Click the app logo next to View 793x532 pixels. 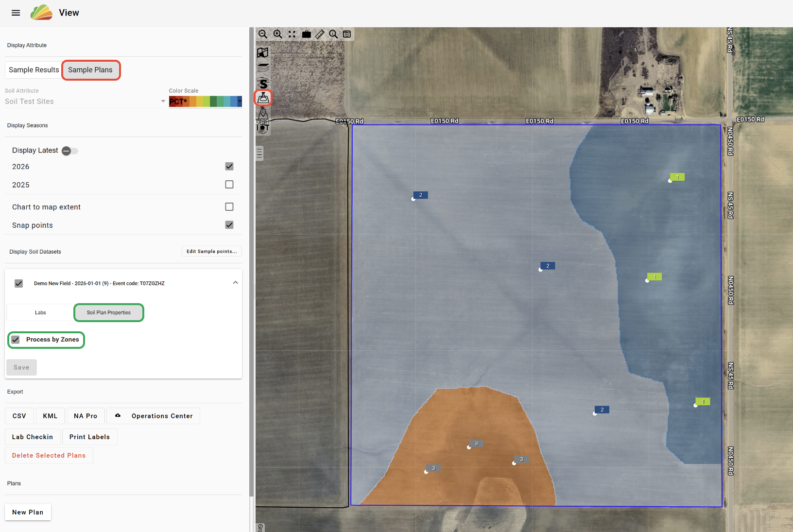click(41, 13)
